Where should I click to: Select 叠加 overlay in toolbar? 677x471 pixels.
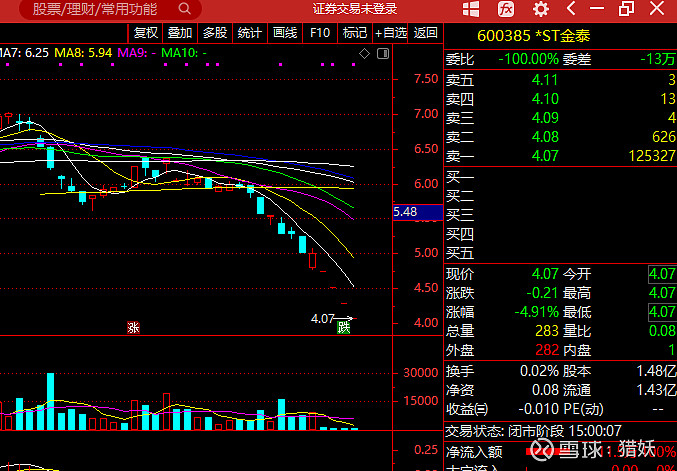(180, 32)
